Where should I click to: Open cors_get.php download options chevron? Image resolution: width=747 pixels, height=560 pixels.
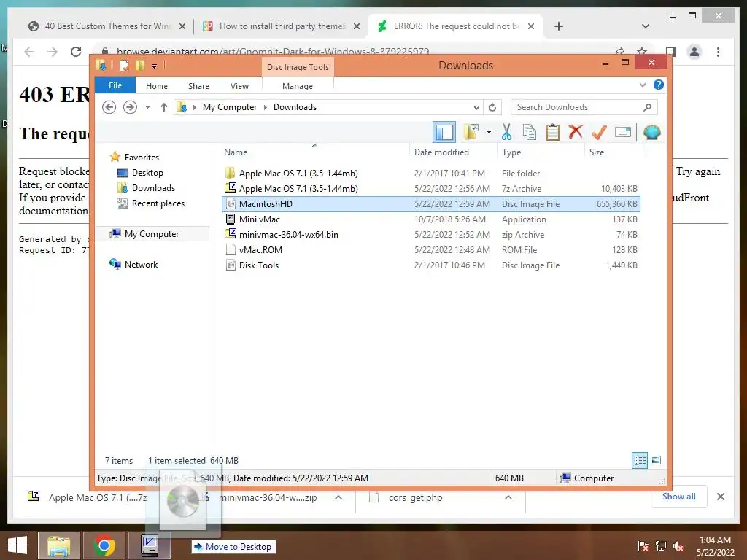tap(508, 497)
